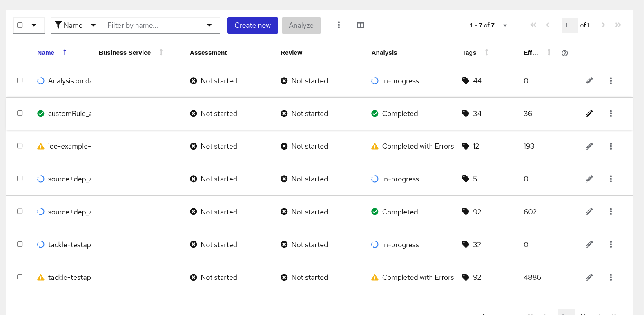Select the customRule application checkbox
The image size is (644, 315).
[x=20, y=113]
